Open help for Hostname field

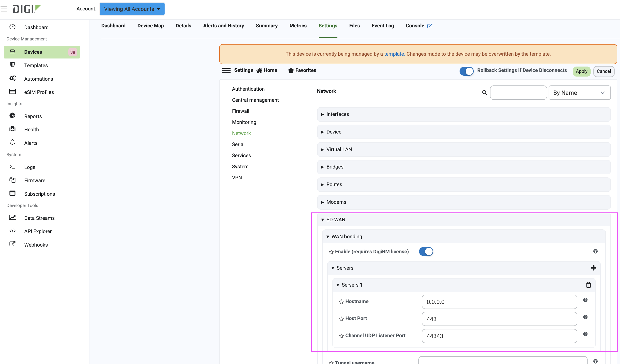coord(585,300)
